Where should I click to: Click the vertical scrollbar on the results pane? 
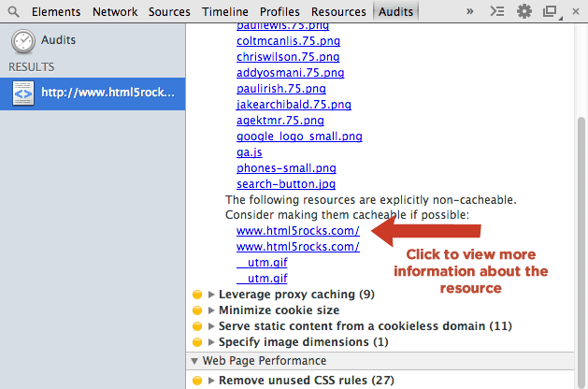(581, 187)
